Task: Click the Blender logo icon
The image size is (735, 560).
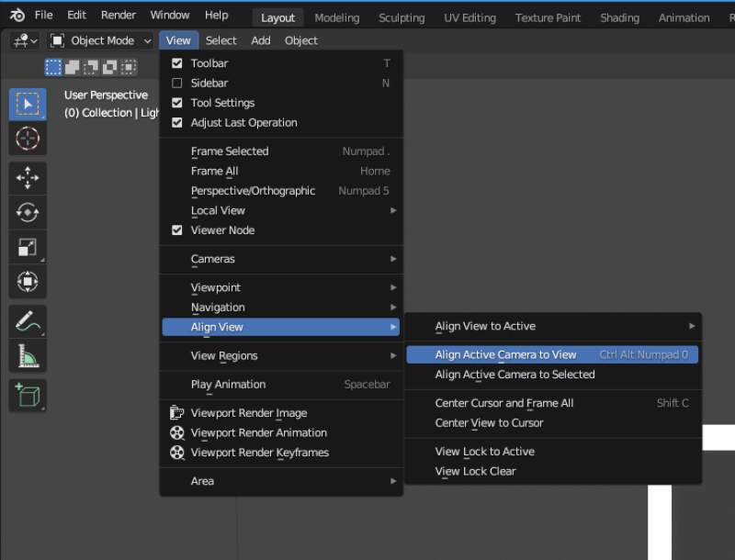Action: click(15, 14)
